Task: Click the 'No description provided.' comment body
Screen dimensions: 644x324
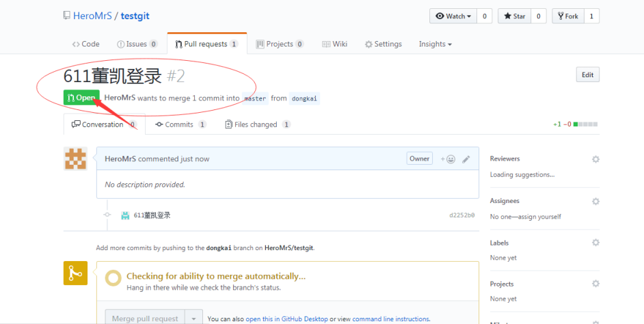Action: 145,185
